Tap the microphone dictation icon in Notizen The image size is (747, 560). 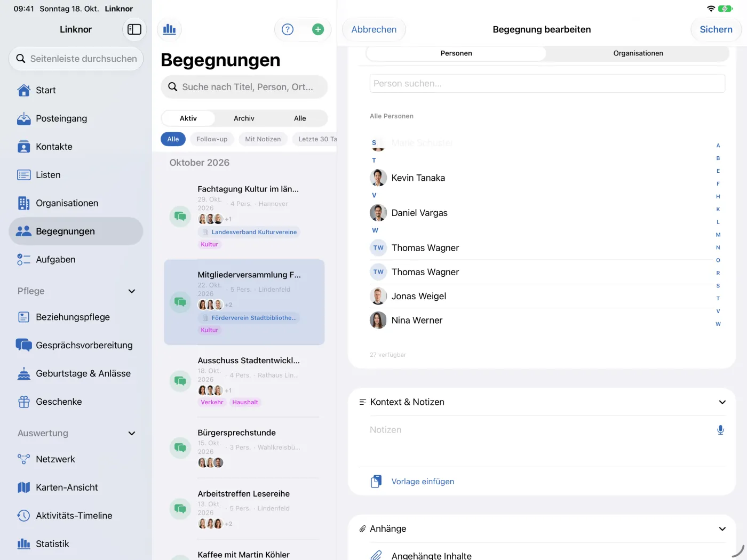coord(720,430)
